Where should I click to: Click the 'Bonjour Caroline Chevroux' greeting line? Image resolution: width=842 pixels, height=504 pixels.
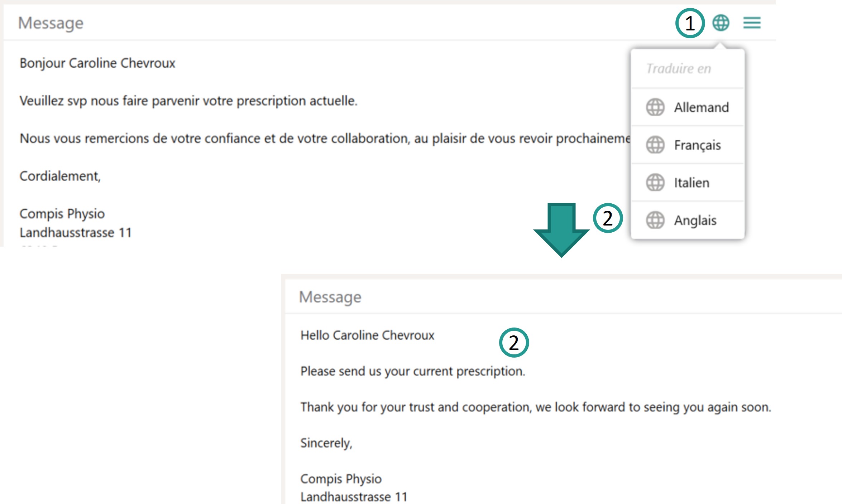pyautogui.click(x=97, y=63)
